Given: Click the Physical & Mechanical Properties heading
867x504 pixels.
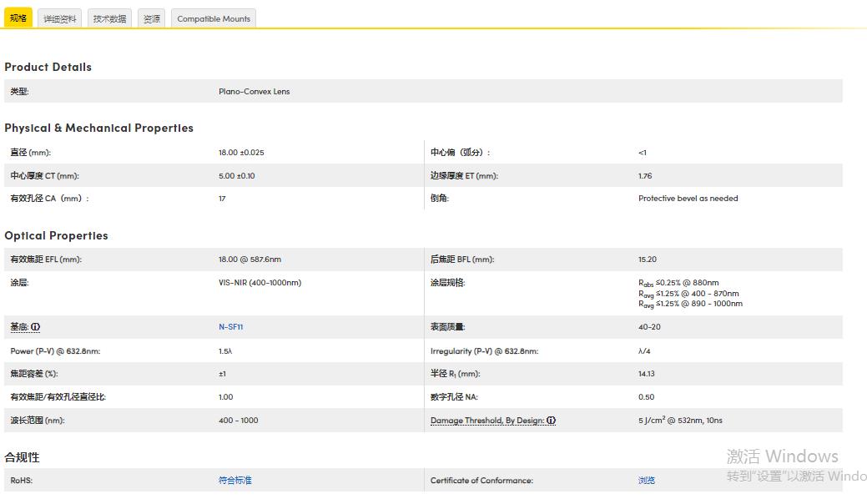Looking at the screenshot, I should pos(98,128).
